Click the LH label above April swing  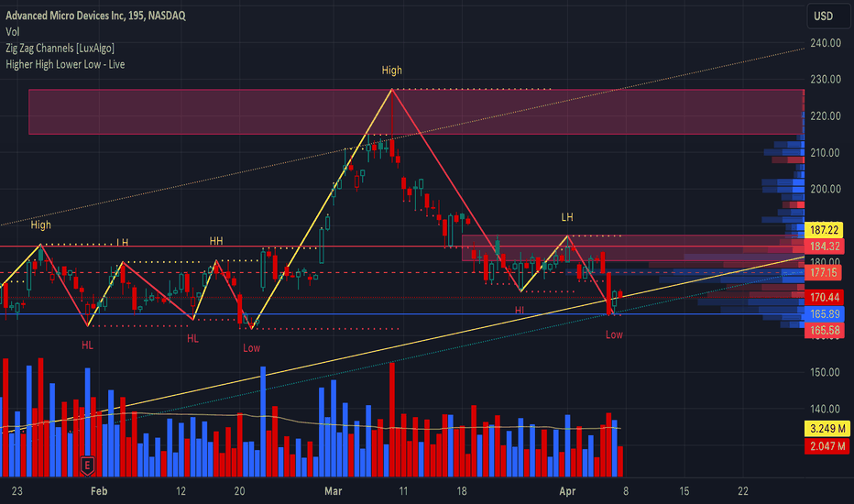(567, 217)
